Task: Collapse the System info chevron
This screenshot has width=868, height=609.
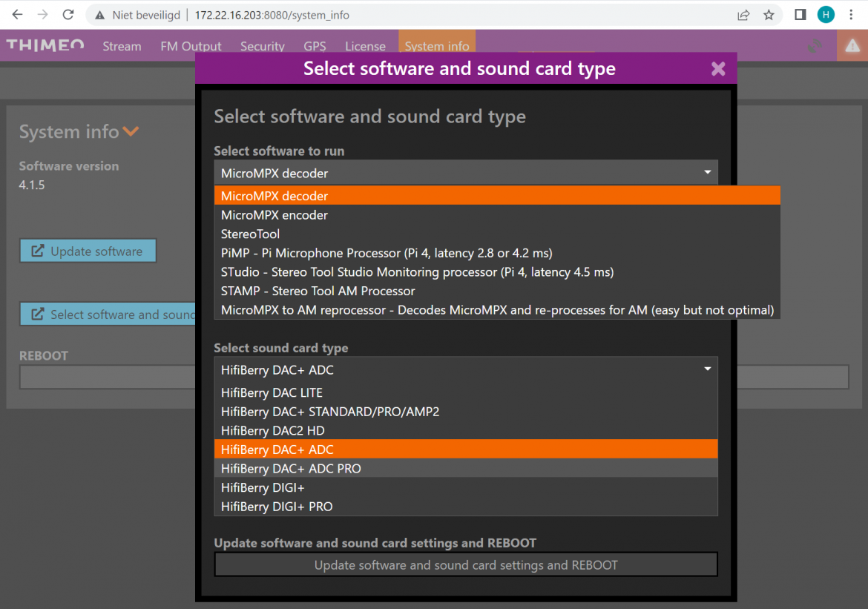Action: click(131, 132)
